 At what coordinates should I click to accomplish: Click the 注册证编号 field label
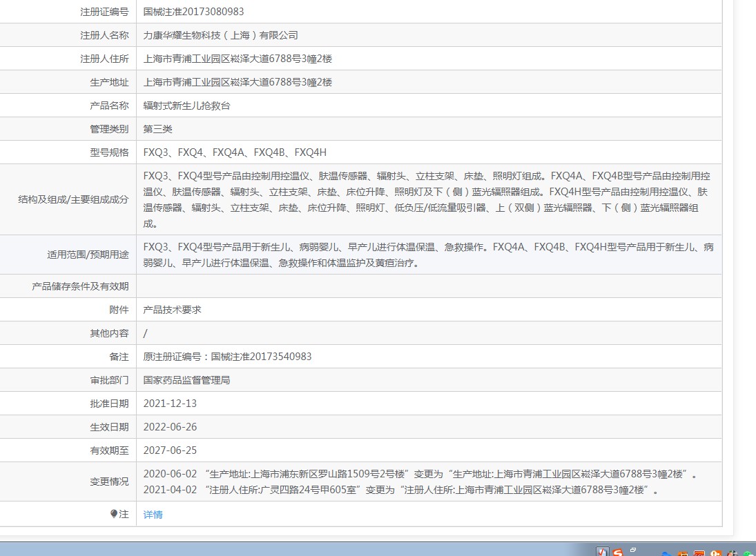click(105, 12)
